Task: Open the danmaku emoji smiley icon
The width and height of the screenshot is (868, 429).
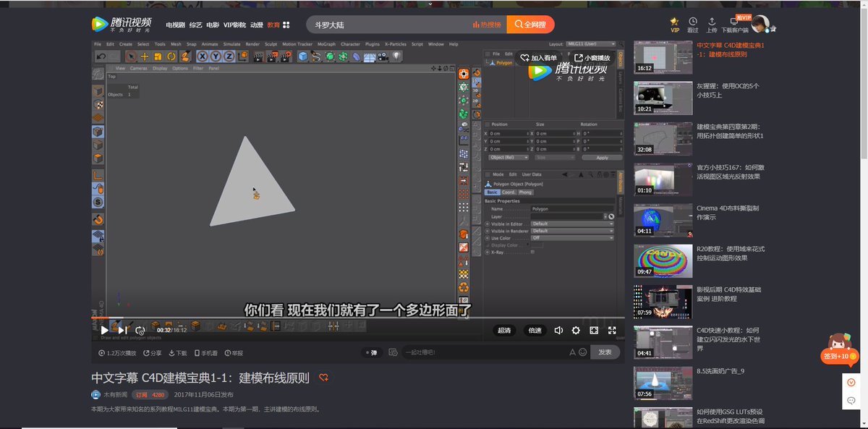Action: point(583,352)
